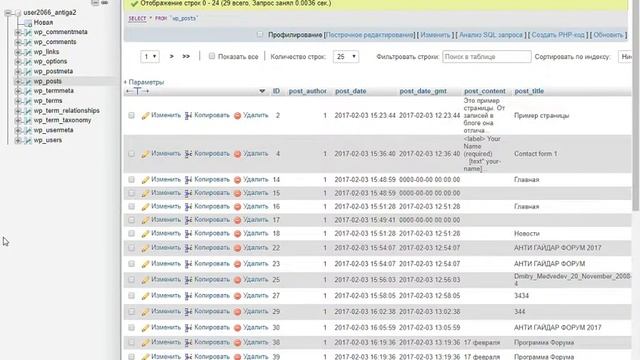Click the red delete icon in row ID 29

[237, 312]
